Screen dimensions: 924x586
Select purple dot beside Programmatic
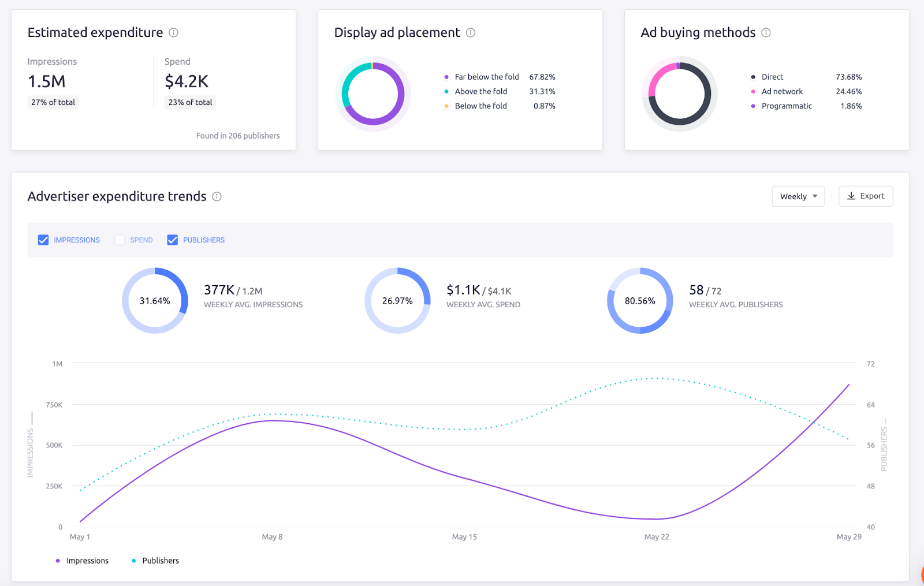pyautogui.click(x=753, y=106)
